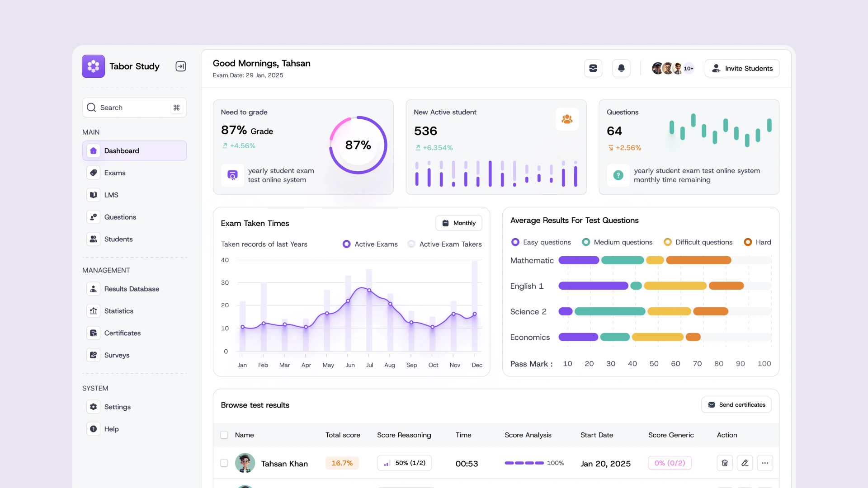Click the Tabor Study logo icon

(x=93, y=66)
